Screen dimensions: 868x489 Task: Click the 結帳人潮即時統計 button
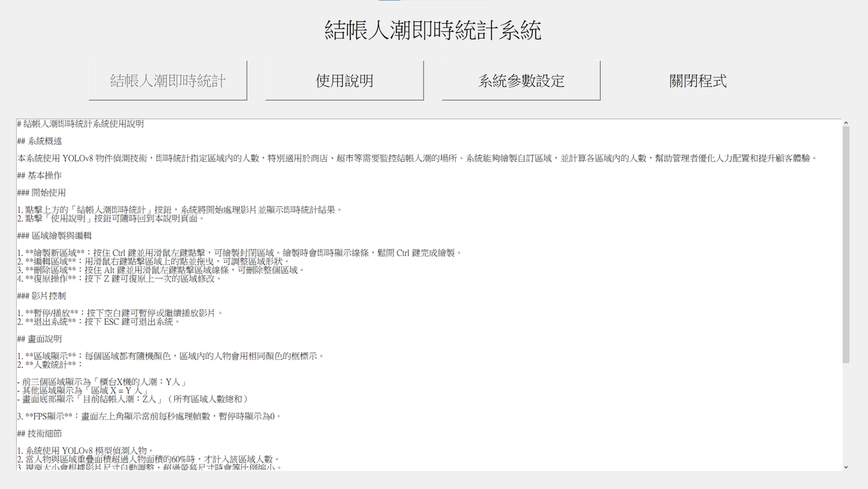click(167, 80)
